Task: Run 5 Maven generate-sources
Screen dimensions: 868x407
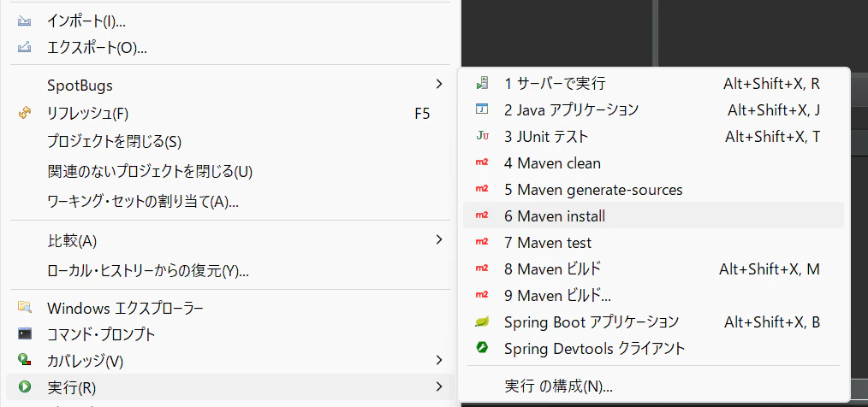Action: tap(654, 189)
